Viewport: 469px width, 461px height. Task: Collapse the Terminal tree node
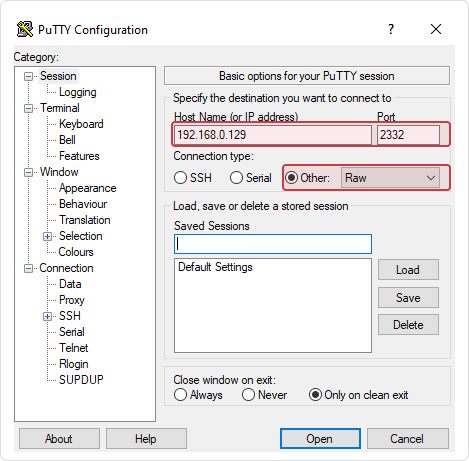29,109
